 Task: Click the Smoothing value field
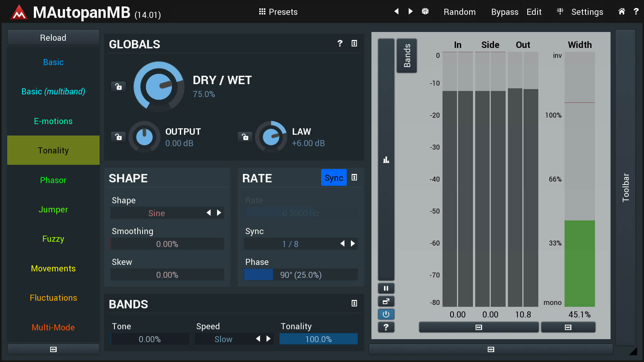pos(167,244)
